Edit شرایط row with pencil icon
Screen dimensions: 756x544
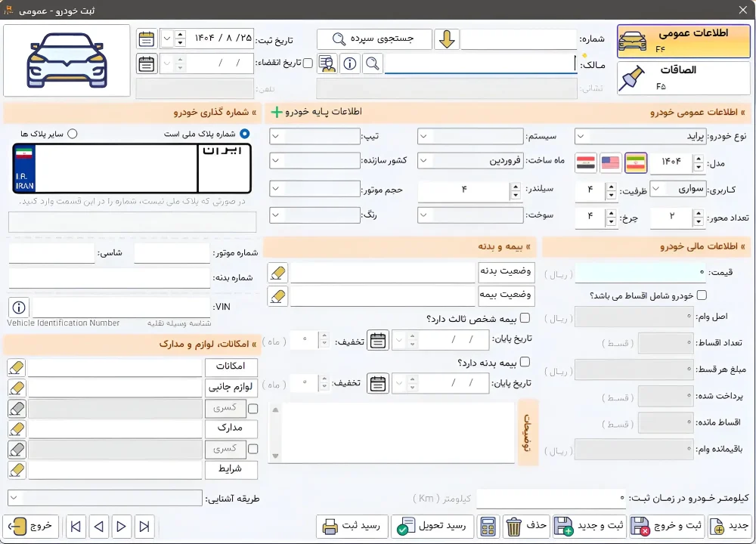17,470
